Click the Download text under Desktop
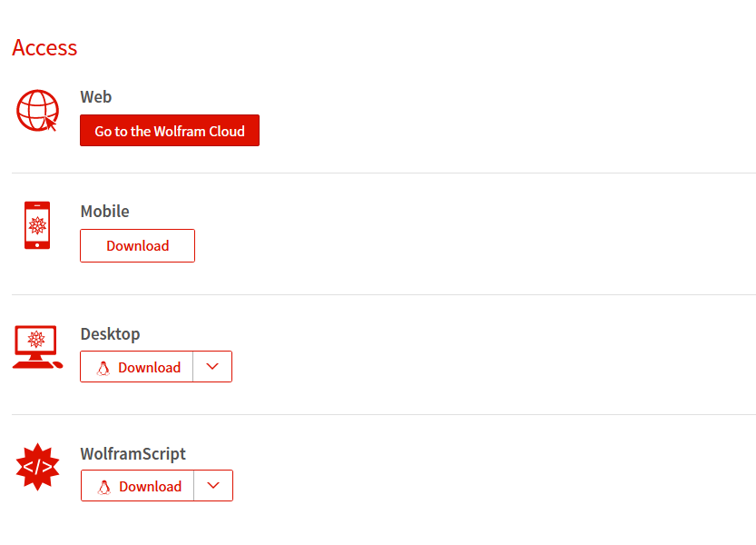This screenshot has height=545, width=756. (149, 368)
